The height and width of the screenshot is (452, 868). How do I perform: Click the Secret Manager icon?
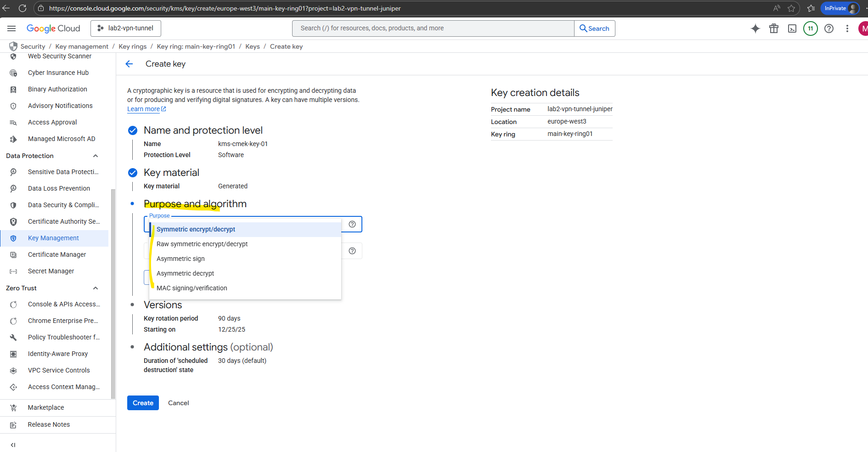[13, 271]
